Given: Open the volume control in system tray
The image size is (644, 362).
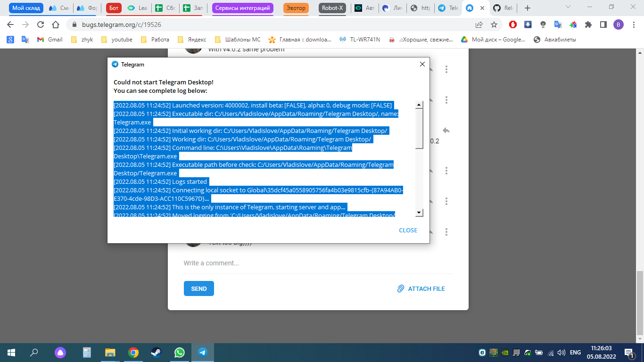Looking at the screenshot, I should coord(561,352).
